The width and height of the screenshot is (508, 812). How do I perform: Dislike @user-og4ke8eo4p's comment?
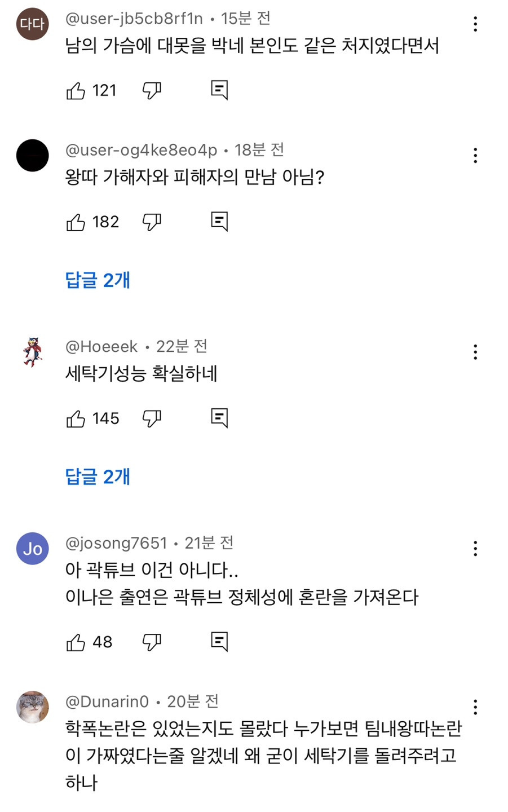pos(152,222)
